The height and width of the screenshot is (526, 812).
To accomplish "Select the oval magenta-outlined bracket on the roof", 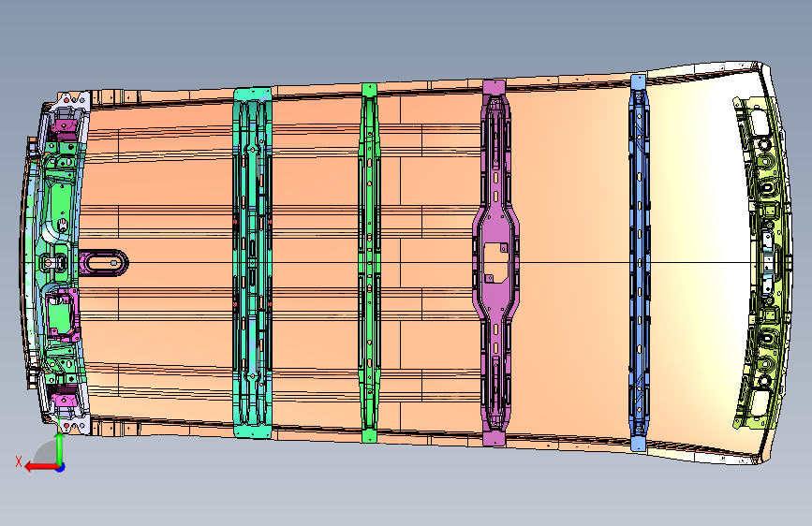I will click(x=104, y=263).
